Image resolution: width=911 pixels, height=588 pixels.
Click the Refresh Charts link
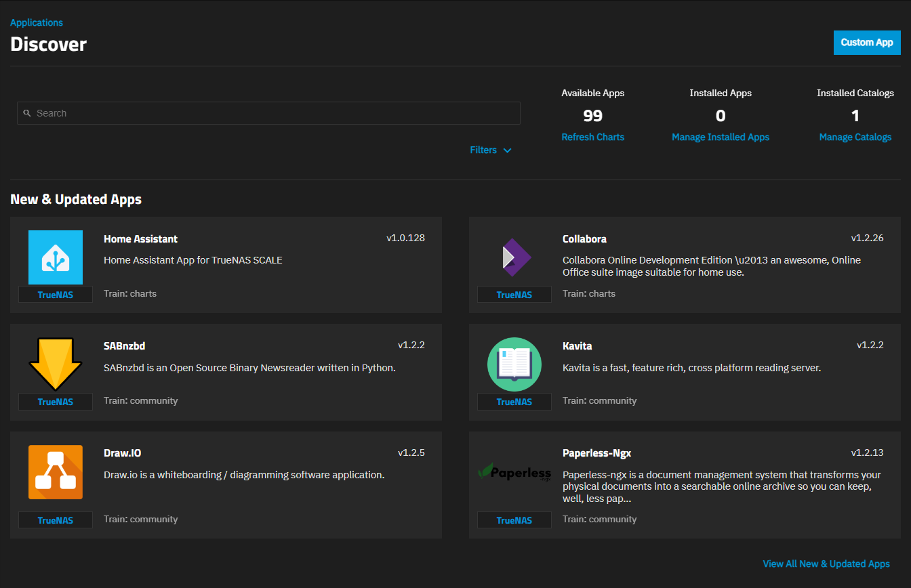click(x=593, y=137)
